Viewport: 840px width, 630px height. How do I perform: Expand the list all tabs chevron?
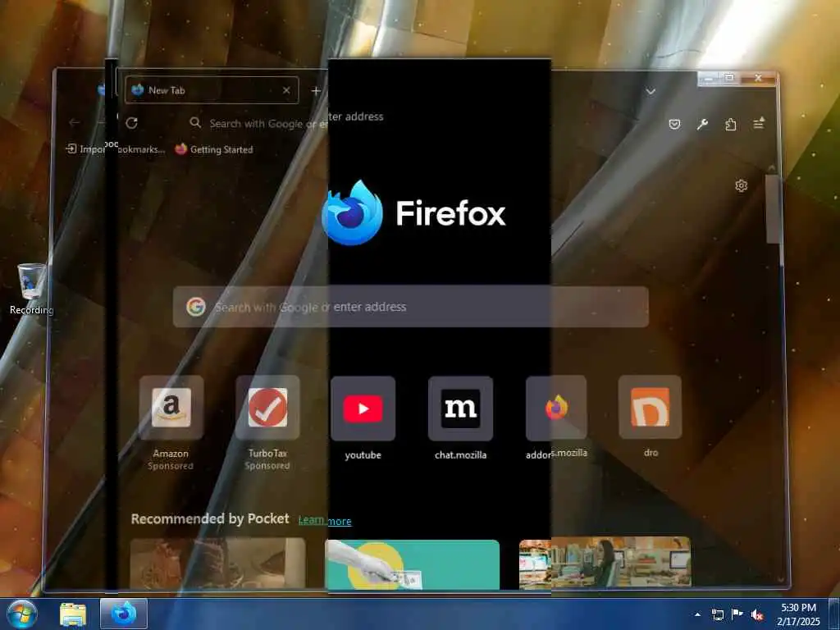click(651, 92)
